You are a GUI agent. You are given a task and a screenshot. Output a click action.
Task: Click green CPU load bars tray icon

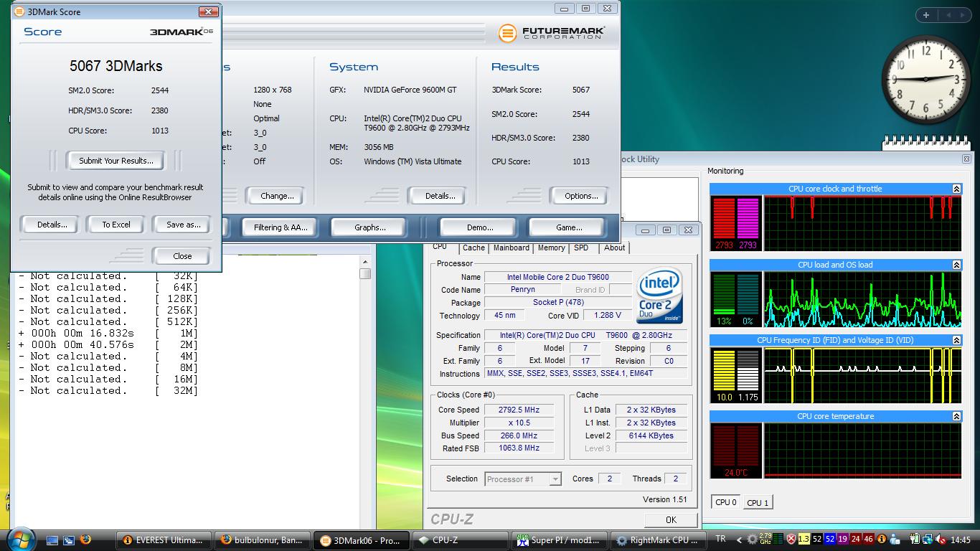click(778, 540)
